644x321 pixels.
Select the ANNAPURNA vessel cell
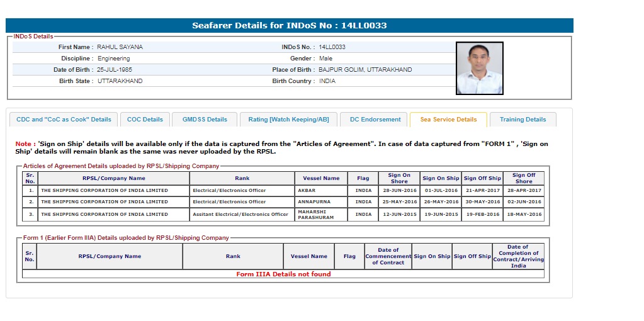(x=314, y=202)
